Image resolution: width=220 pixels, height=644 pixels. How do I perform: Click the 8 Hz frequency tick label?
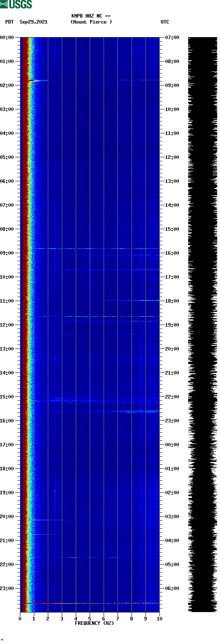tap(132, 619)
